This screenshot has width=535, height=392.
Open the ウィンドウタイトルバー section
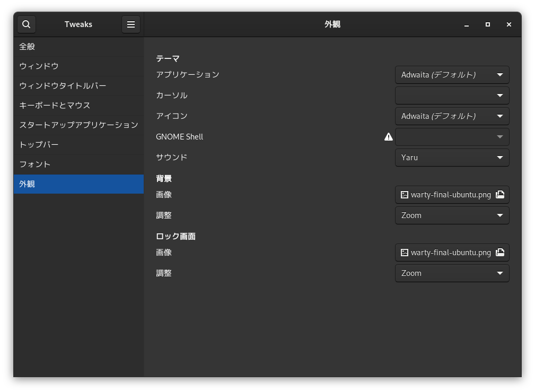click(x=78, y=86)
